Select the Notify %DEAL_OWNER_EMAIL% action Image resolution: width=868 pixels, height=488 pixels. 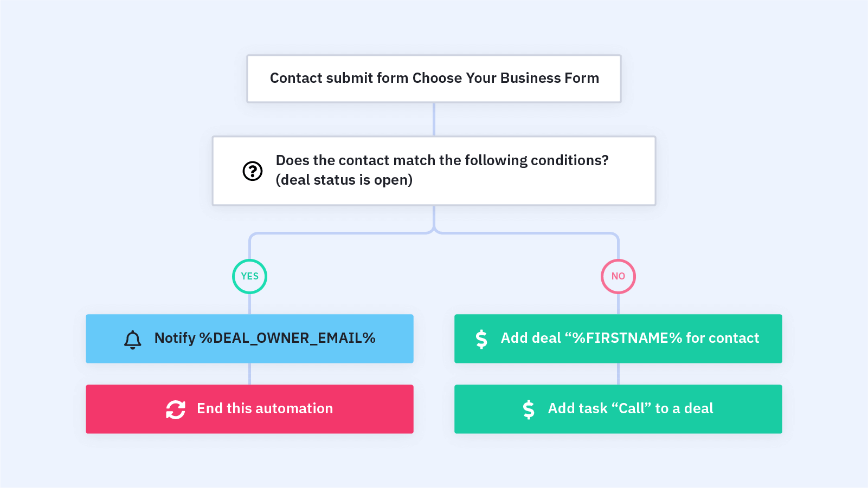(x=249, y=339)
